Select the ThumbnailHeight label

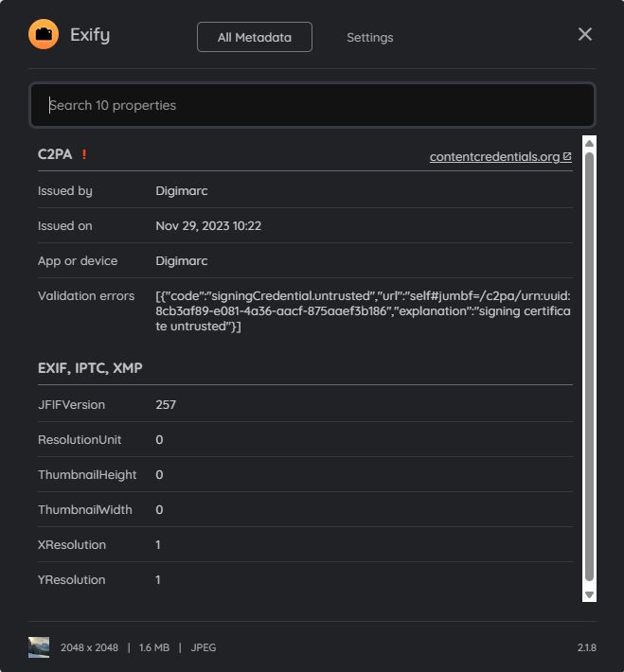(87, 475)
